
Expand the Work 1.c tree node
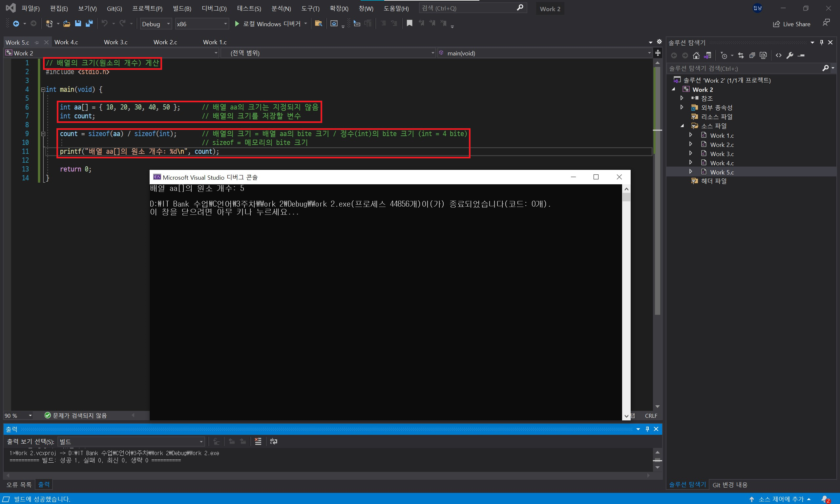[690, 135]
